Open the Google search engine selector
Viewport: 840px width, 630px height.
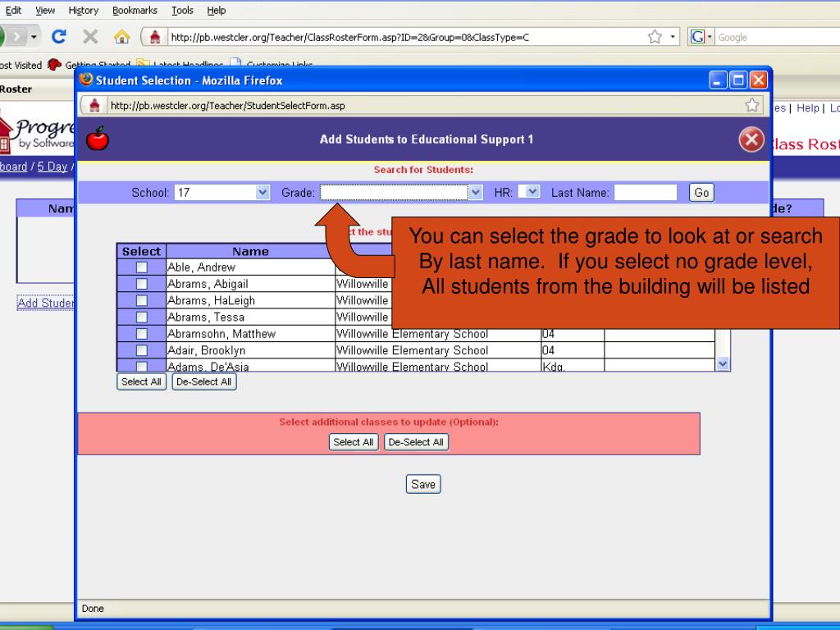click(x=701, y=36)
